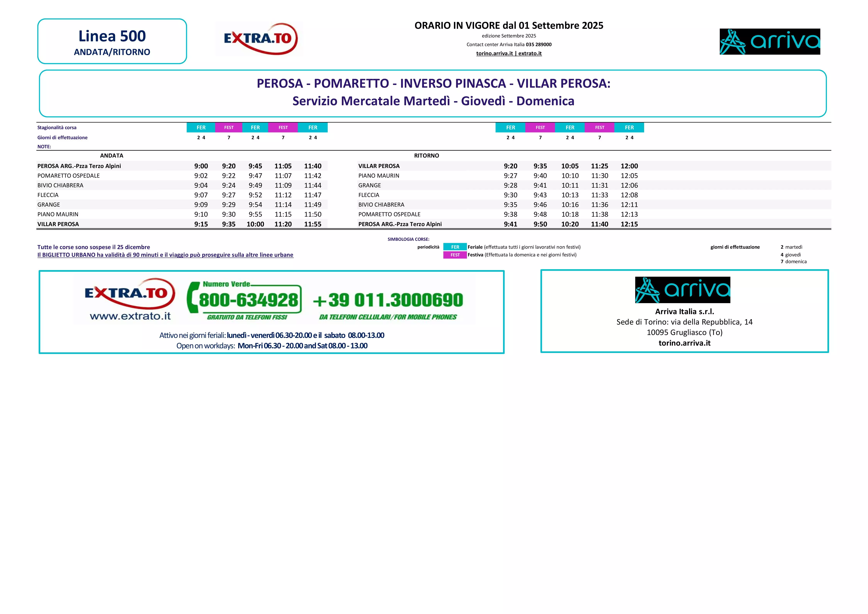Click torino.arriva.it in the Arriva address box
Image resolution: width=868 pixels, height=614 pixels.
tap(684, 343)
